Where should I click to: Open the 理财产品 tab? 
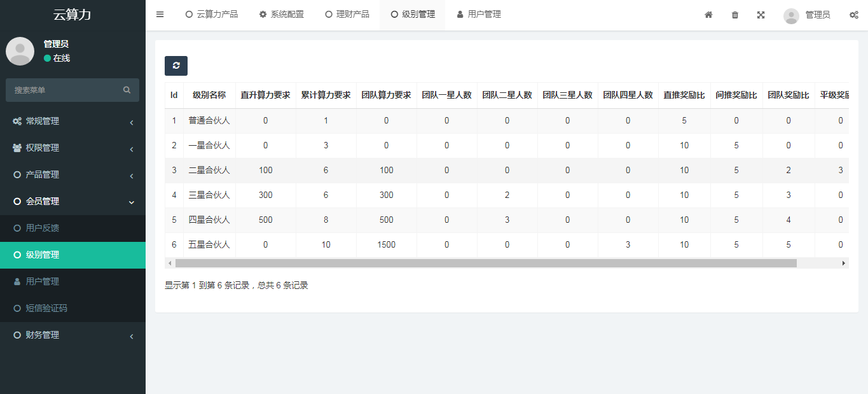tap(348, 14)
